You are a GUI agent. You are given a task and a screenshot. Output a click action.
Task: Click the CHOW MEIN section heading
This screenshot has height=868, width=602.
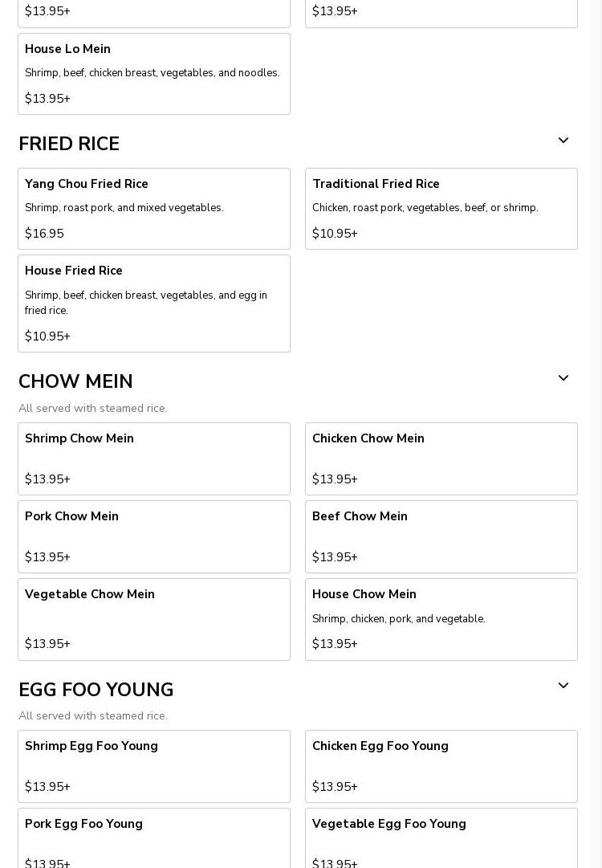pos(75,381)
